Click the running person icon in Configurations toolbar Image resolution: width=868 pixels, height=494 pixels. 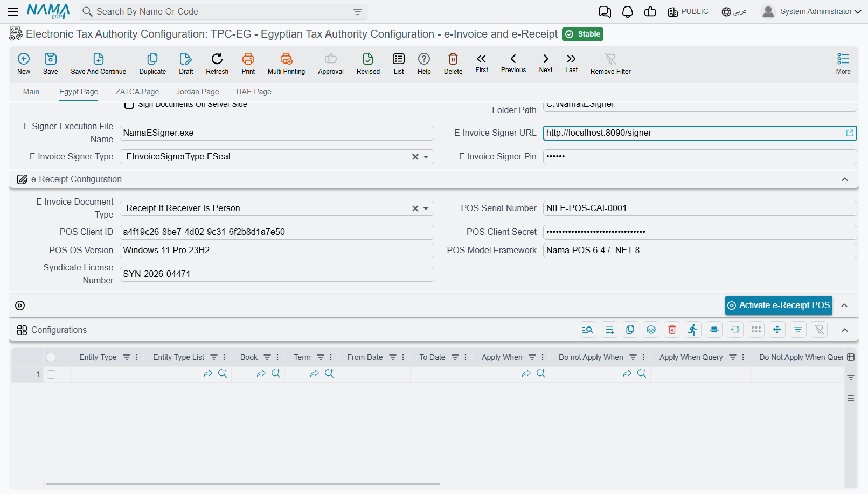pos(693,330)
